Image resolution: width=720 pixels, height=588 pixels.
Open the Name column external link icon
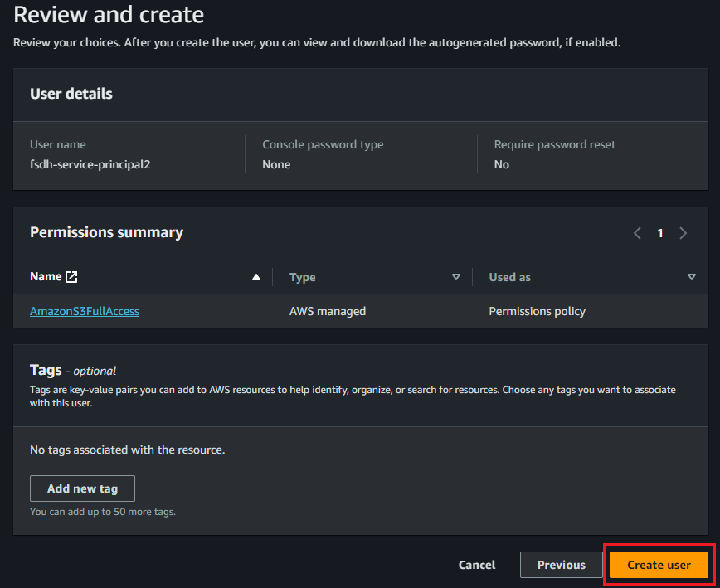71,276
